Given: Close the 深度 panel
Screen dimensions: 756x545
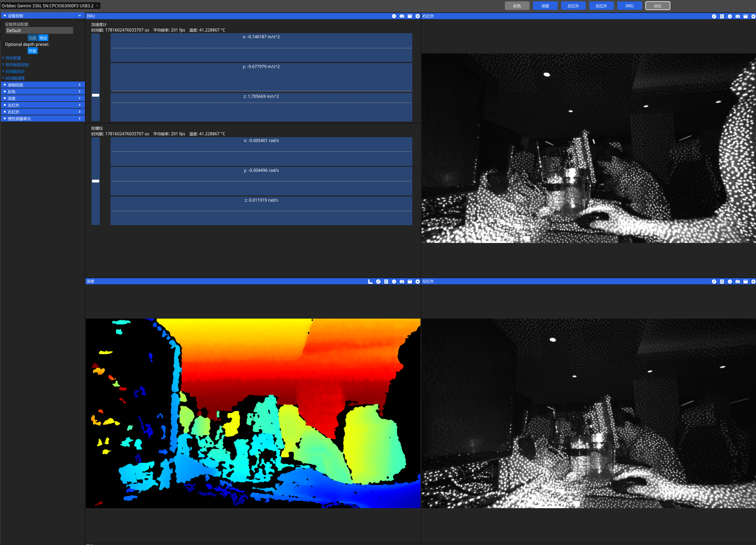Looking at the screenshot, I should pyautogui.click(x=418, y=282).
